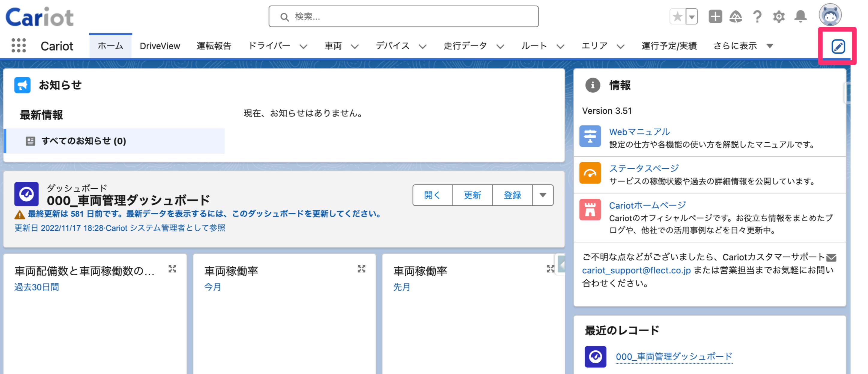Click the Version 3.51 text
This screenshot has height=374, width=868.
[607, 111]
